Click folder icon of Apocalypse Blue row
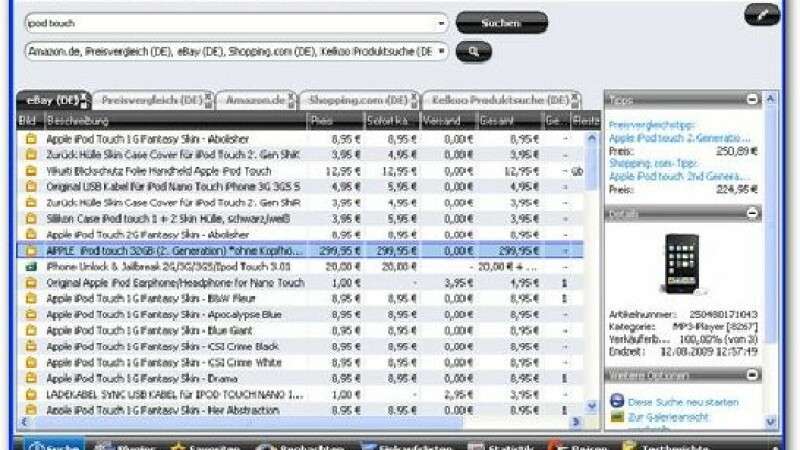 (x=31, y=314)
